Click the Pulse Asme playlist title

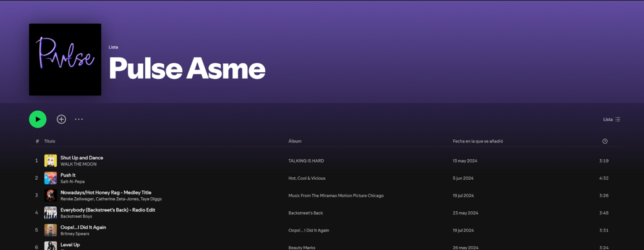[x=187, y=68]
